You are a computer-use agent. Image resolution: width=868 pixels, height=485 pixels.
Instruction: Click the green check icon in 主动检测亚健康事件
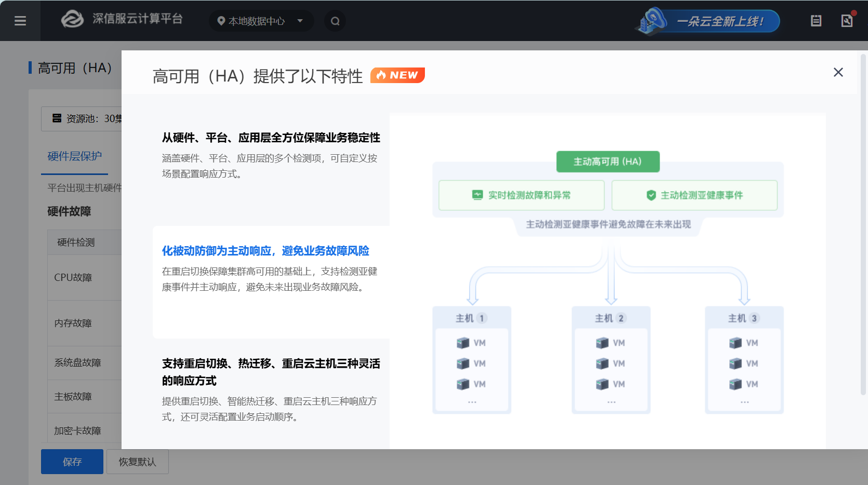click(651, 195)
